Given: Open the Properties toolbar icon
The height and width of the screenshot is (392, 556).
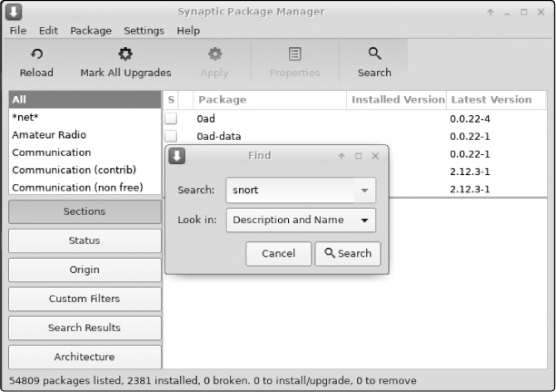Looking at the screenshot, I should (x=294, y=54).
